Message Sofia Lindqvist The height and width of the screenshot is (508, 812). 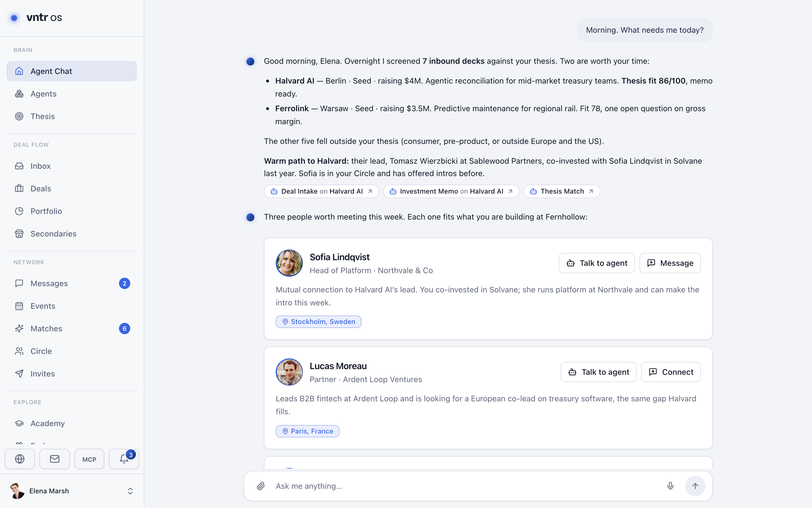(x=670, y=263)
